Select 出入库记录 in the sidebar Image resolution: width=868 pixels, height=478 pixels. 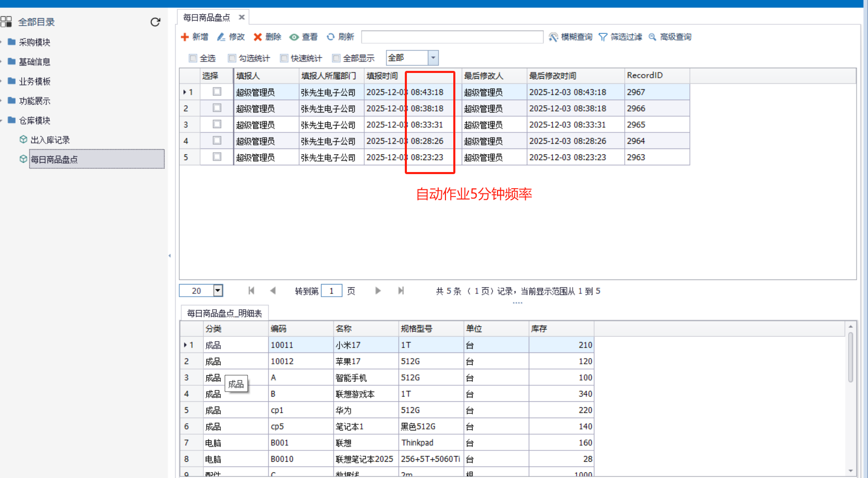[50, 140]
